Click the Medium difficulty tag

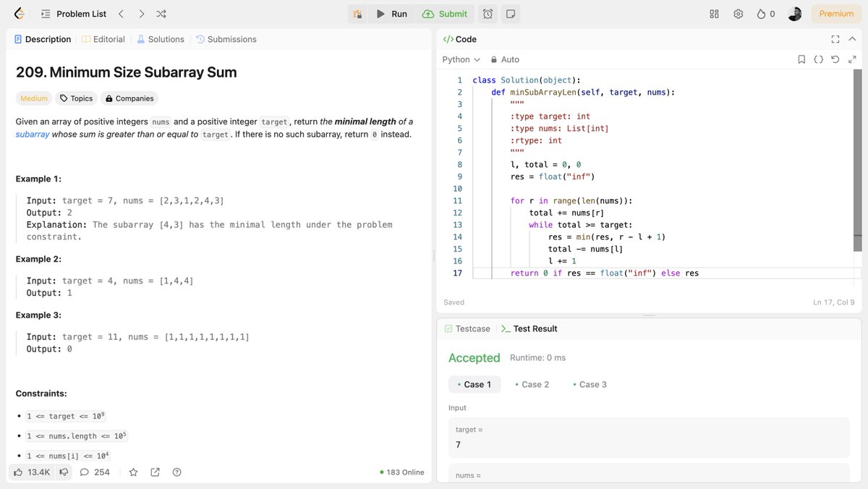pos(34,98)
